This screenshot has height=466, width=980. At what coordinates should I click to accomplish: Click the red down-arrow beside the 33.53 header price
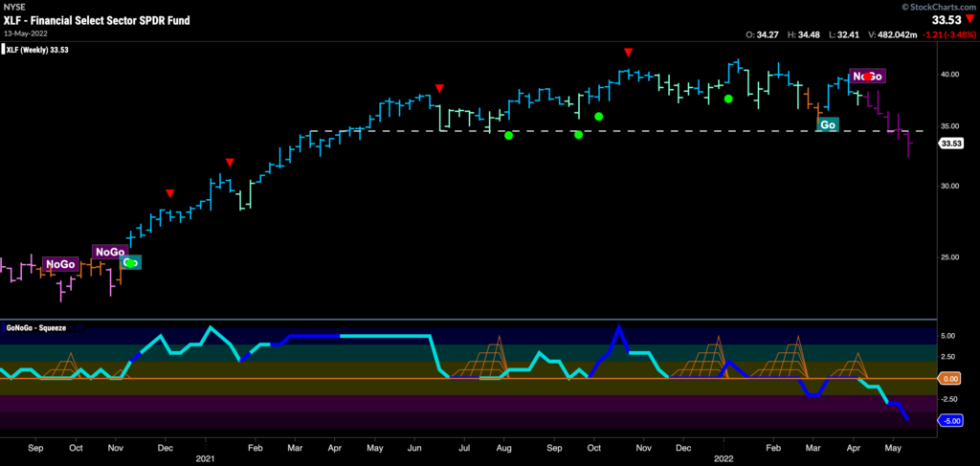[969, 19]
